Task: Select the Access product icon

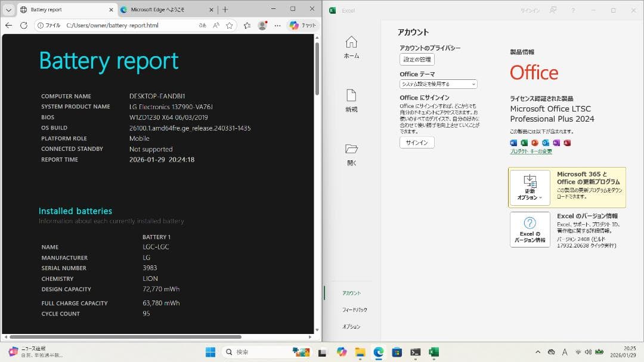Action: click(568, 143)
